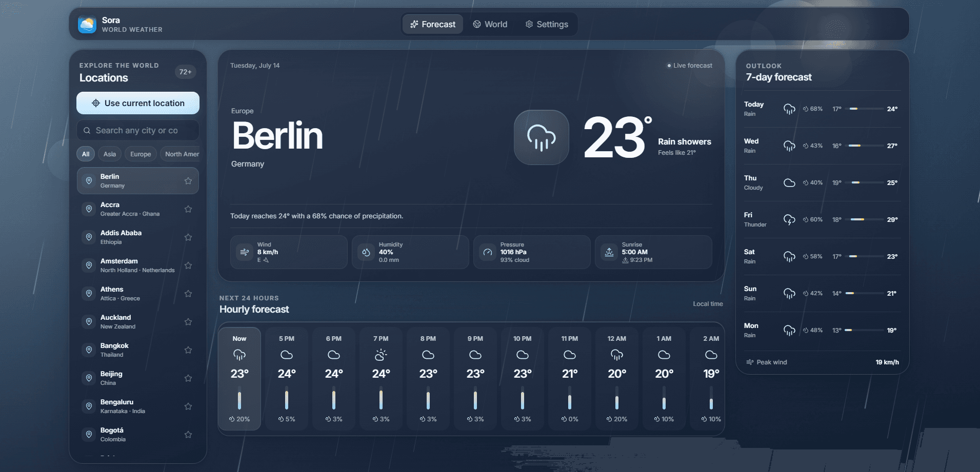Click Use current location button
Image resolution: width=980 pixels, height=472 pixels.
[x=138, y=103]
